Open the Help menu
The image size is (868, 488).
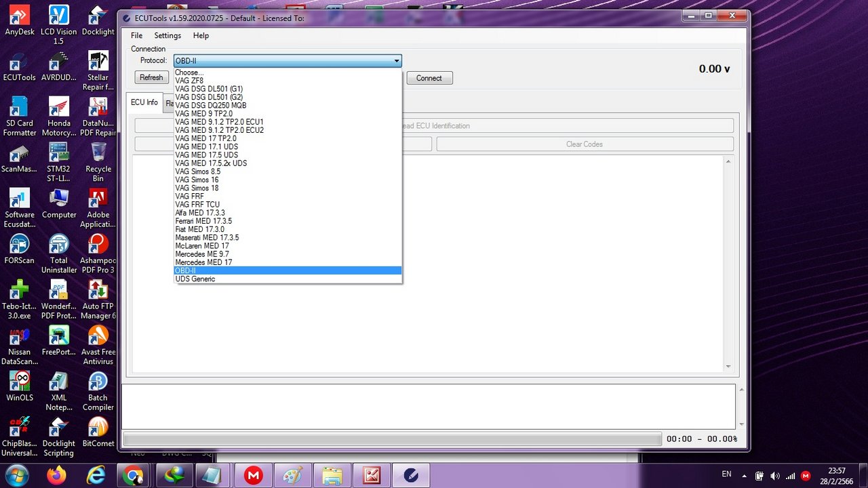click(201, 35)
